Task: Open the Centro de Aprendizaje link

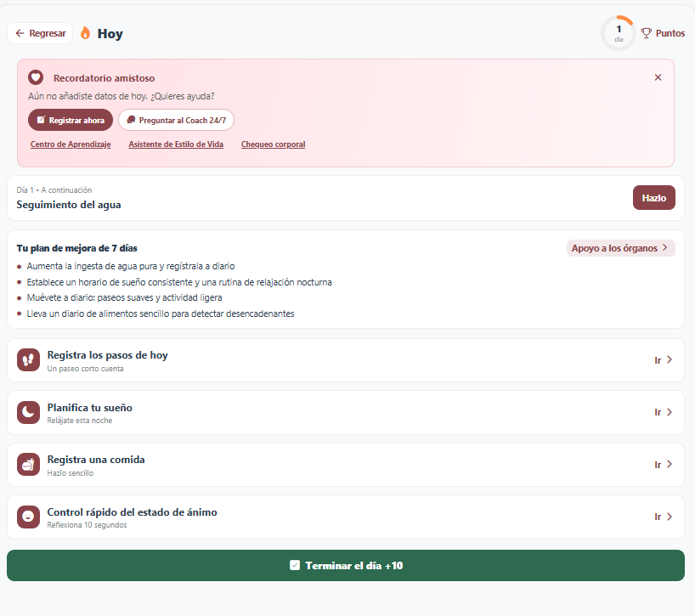Action: point(70,144)
